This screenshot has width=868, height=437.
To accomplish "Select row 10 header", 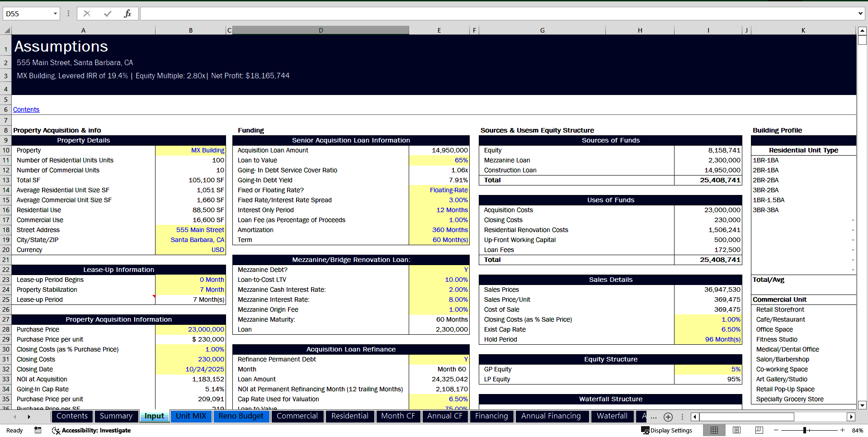I will coord(6,150).
